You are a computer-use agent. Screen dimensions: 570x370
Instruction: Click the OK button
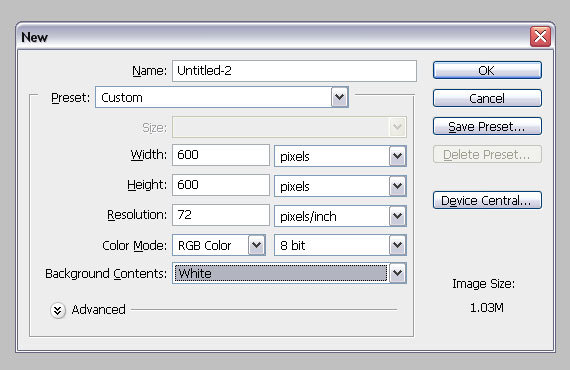[x=487, y=70]
